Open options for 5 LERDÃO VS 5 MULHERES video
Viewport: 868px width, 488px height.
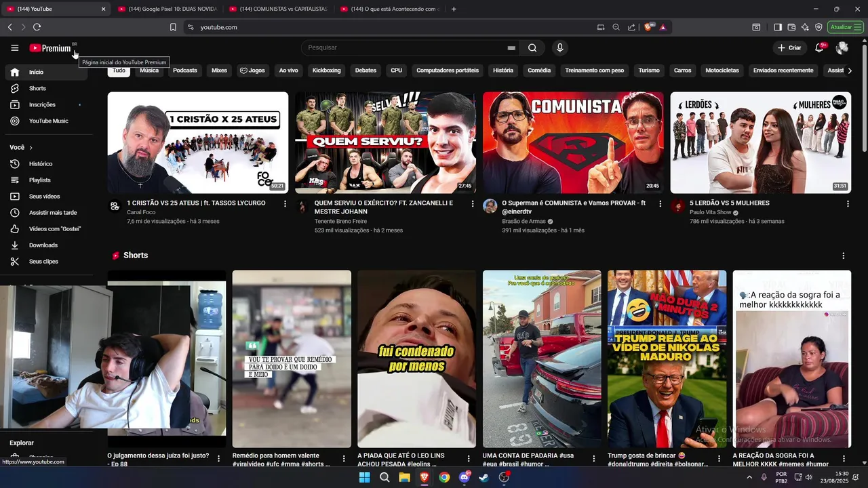tap(848, 203)
